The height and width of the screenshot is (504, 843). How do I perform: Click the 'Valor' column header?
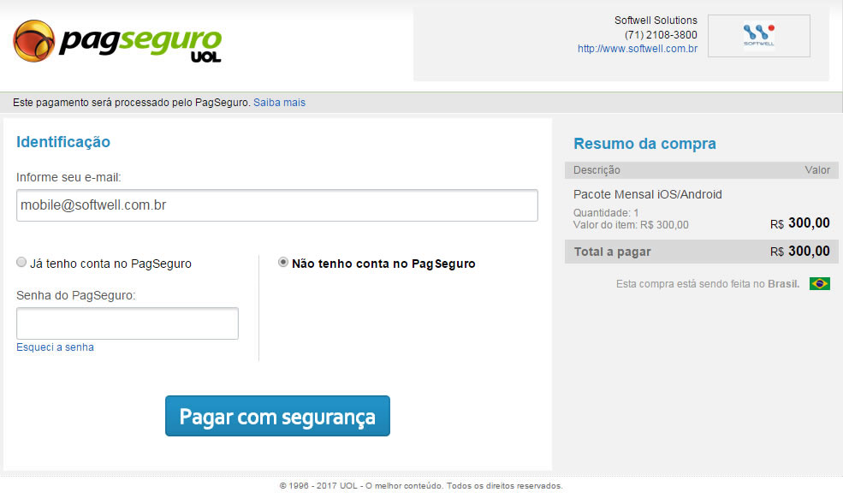click(817, 170)
